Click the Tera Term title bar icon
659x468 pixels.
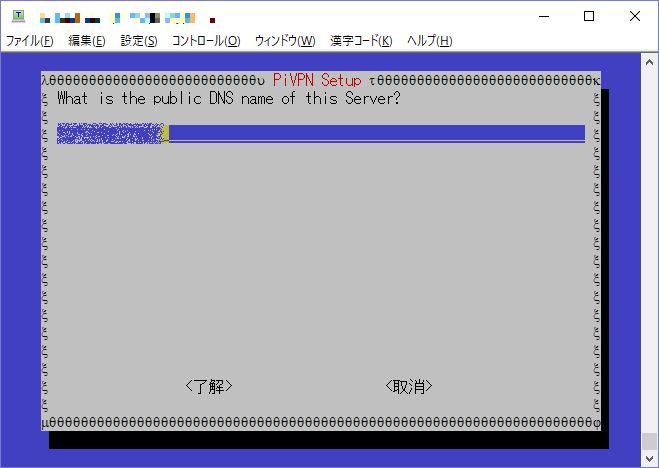18,16
